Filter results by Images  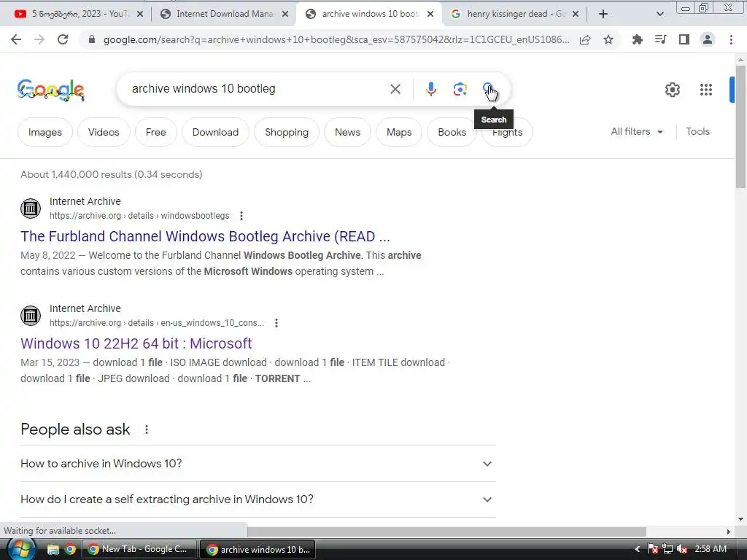[44, 132]
